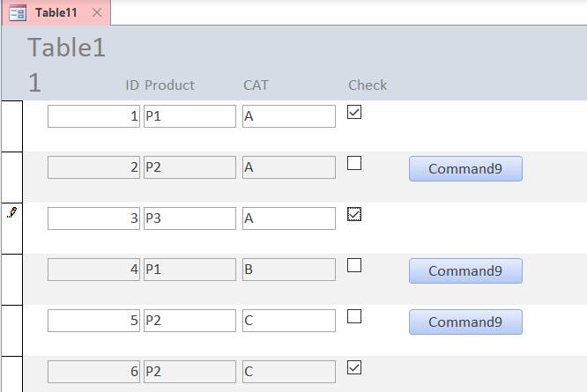Viewport: 587px width, 392px height.
Task: Tick the Check box in row 2
Action: [x=354, y=163]
